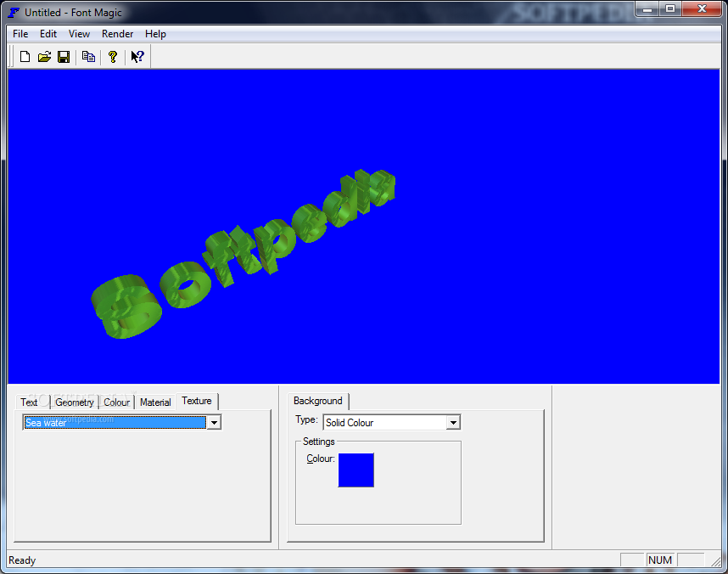Close the Font Magic window
728x574 pixels.
[702, 8]
